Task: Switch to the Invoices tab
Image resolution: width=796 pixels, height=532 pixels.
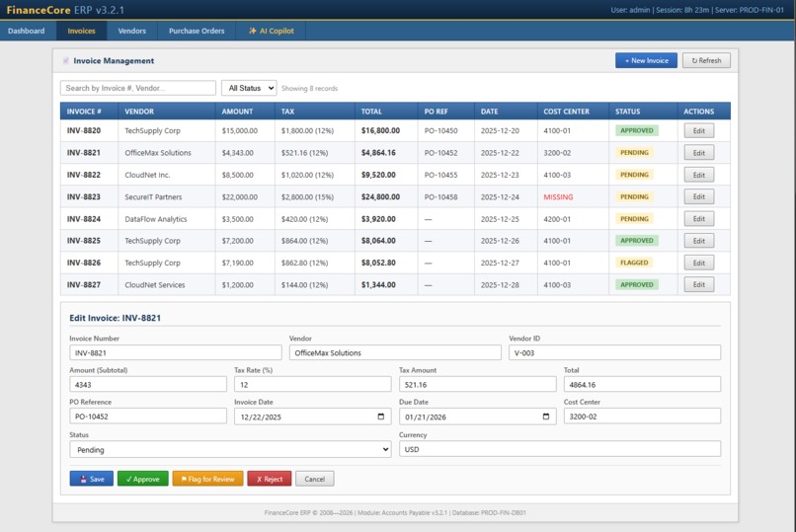Action: tap(81, 31)
